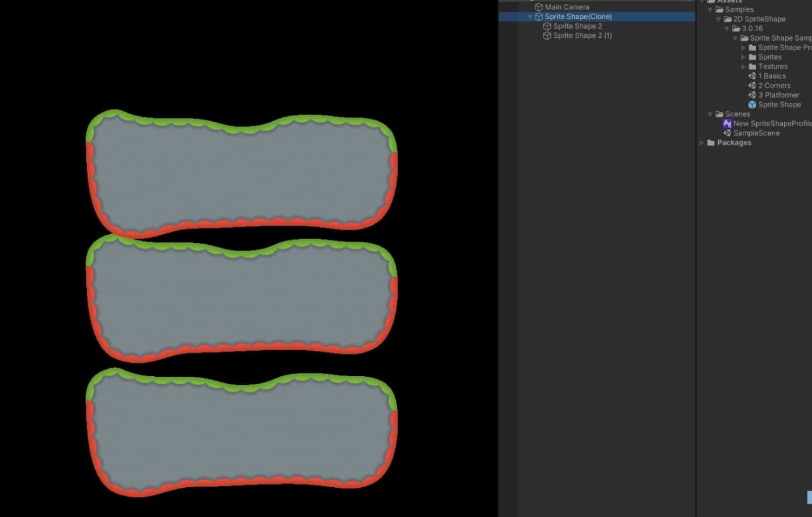Select the Sprite Shape 2 child object

(x=577, y=26)
